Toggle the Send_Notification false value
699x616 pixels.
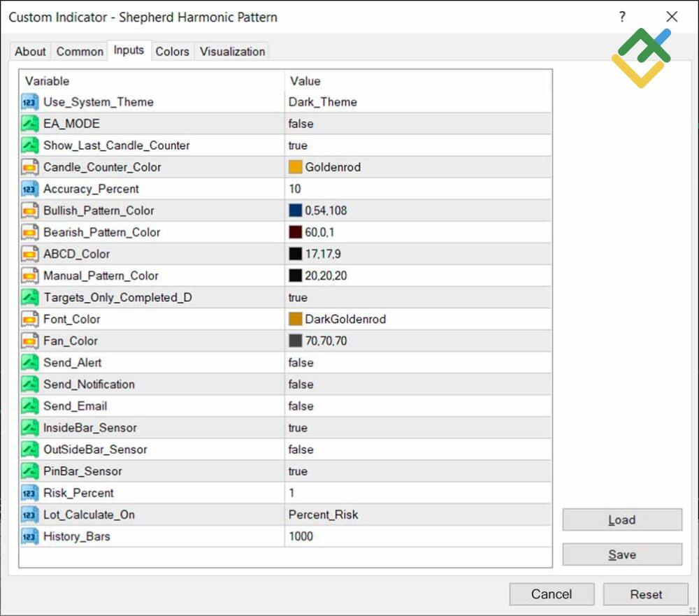301,384
